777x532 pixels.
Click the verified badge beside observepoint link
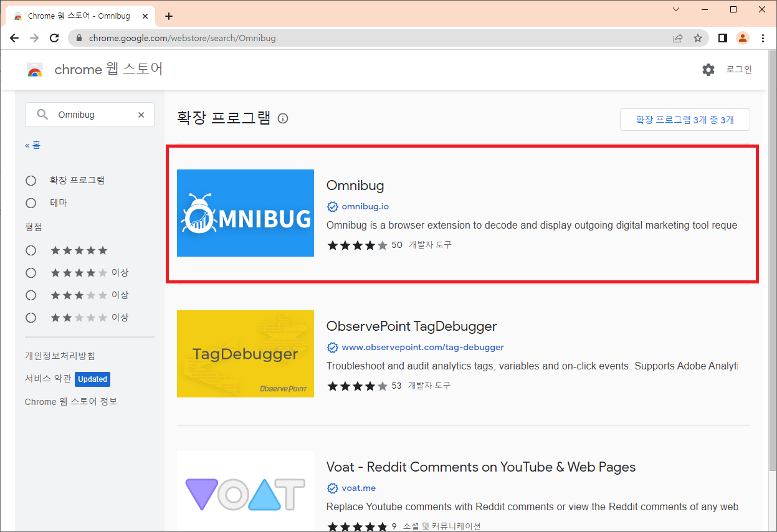pos(333,347)
